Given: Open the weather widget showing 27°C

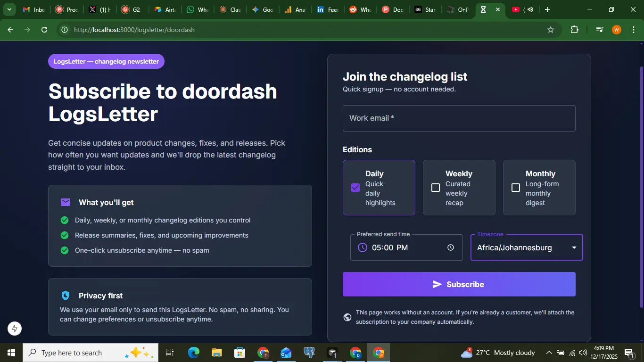Looking at the screenshot, I should click(x=498, y=353).
